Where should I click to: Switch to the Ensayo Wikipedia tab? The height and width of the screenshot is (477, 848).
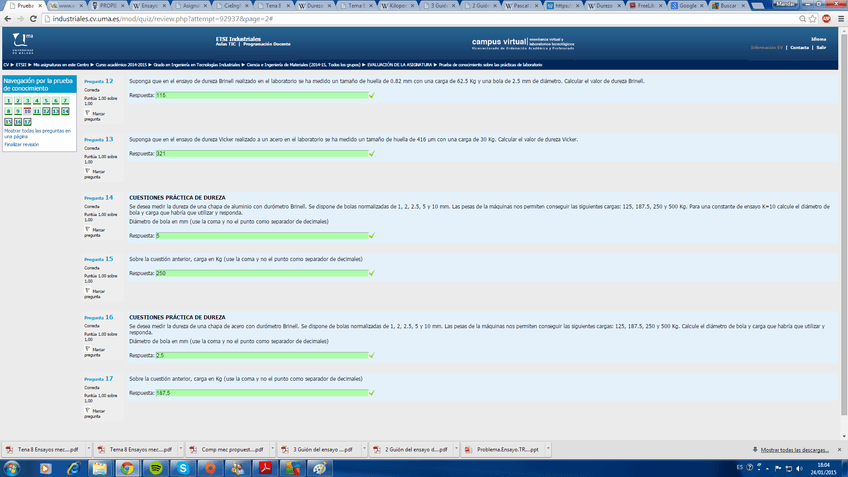[148, 5]
